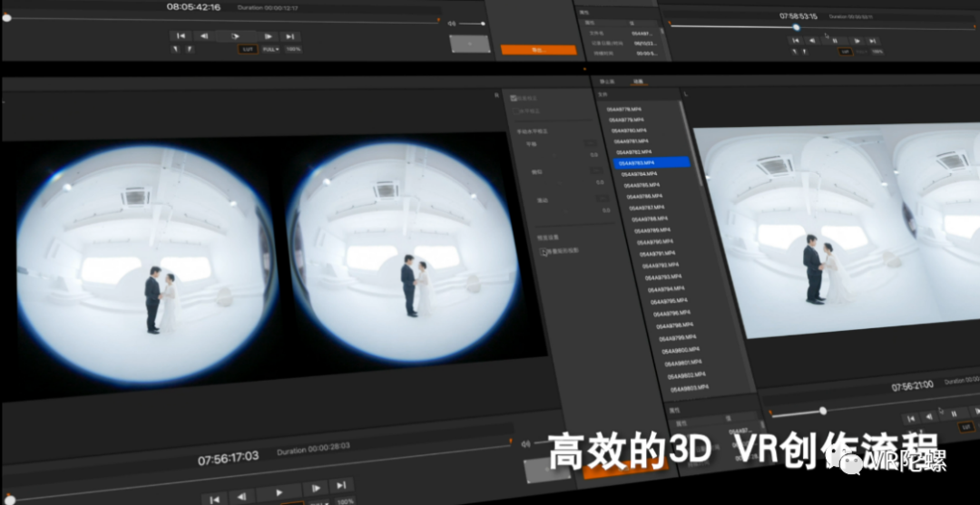Set out-point marker icon in 08:05:42:16 player
980x505 pixels.
190,49
